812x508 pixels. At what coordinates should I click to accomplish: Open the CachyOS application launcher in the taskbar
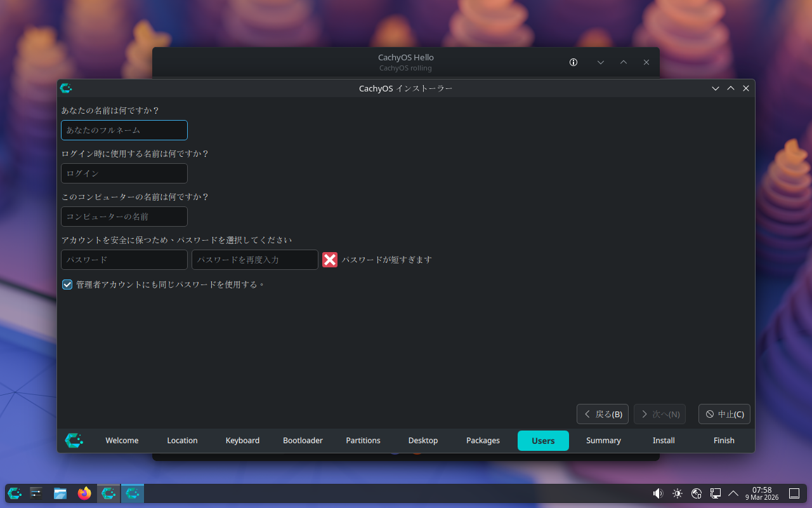coord(15,493)
